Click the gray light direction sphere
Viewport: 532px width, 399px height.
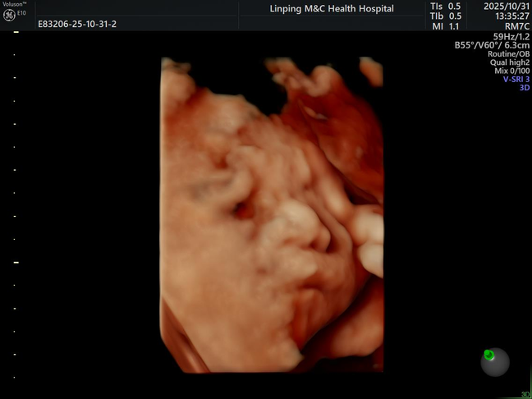pyautogui.click(x=496, y=362)
